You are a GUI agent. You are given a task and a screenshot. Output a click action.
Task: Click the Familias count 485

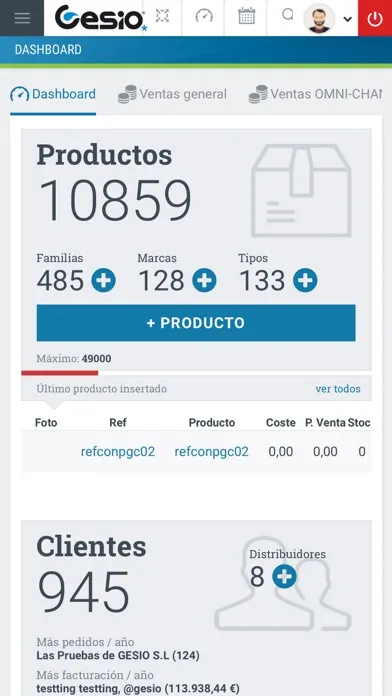(60, 281)
